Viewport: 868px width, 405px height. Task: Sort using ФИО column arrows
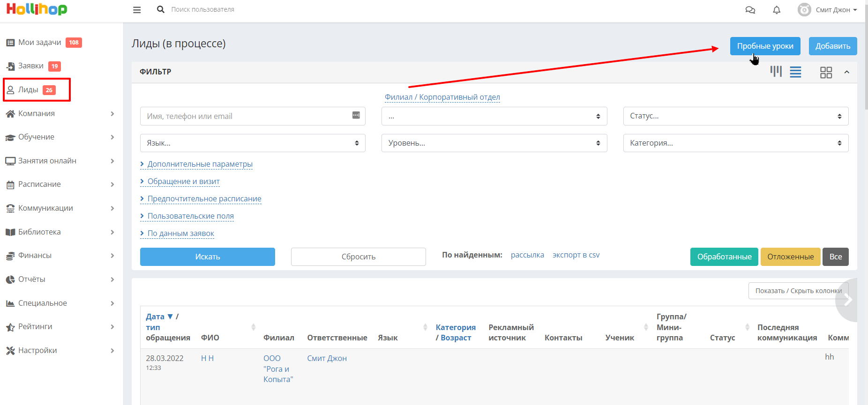tap(253, 327)
